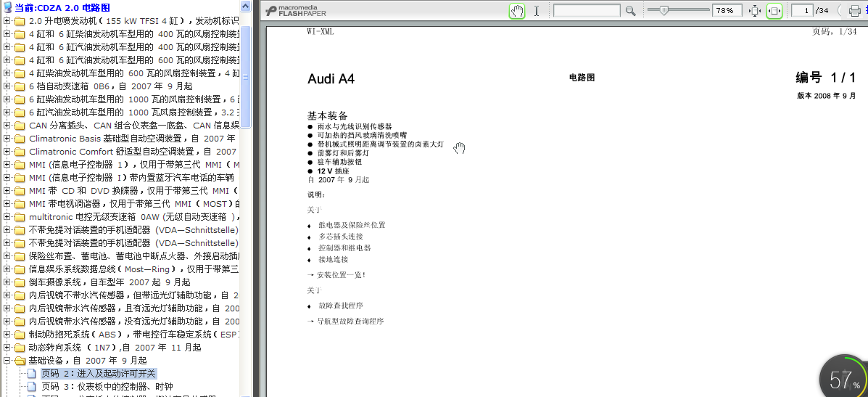
Task: Open 页码 2:进入及起动许可开关
Action: click(99, 374)
